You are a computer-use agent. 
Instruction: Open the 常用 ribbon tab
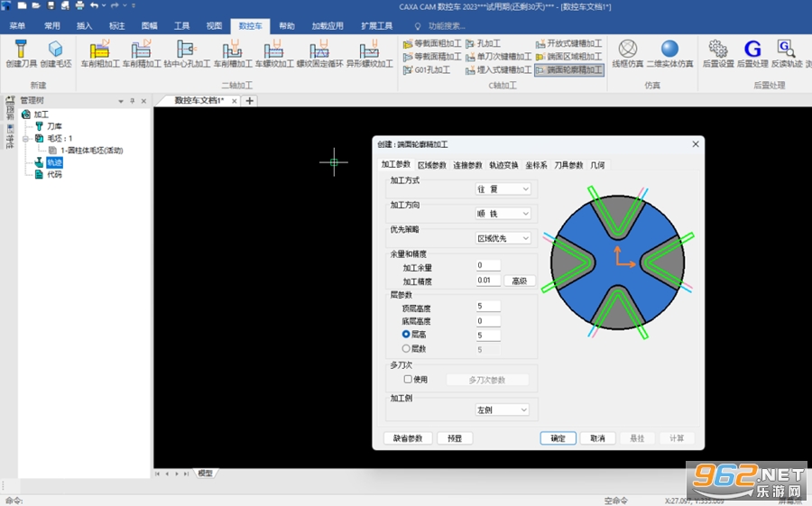(x=51, y=25)
